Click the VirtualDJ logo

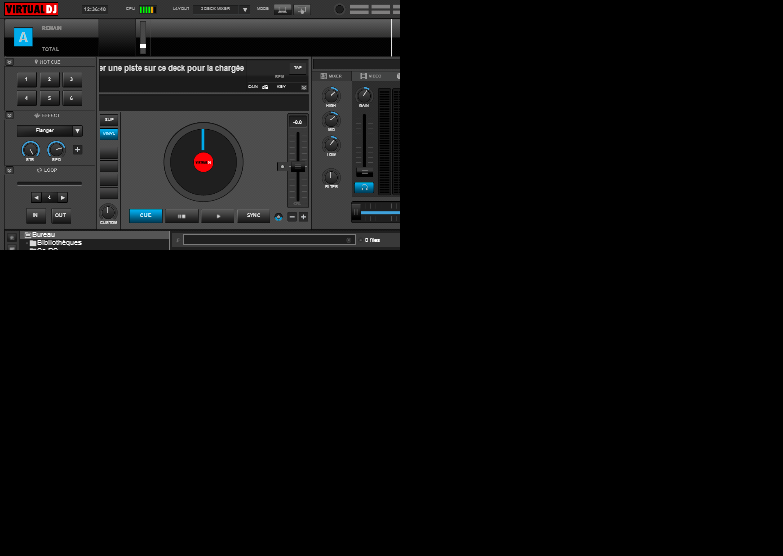31,9
